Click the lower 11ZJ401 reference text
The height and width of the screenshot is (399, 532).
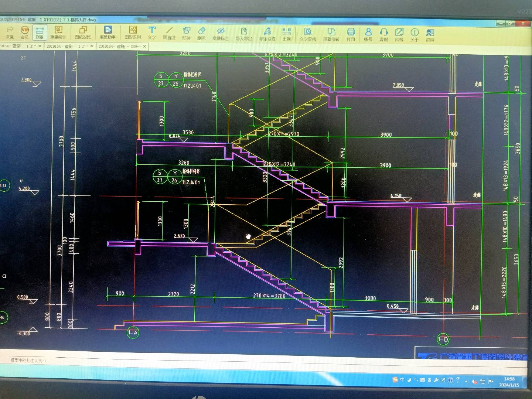[191, 183]
